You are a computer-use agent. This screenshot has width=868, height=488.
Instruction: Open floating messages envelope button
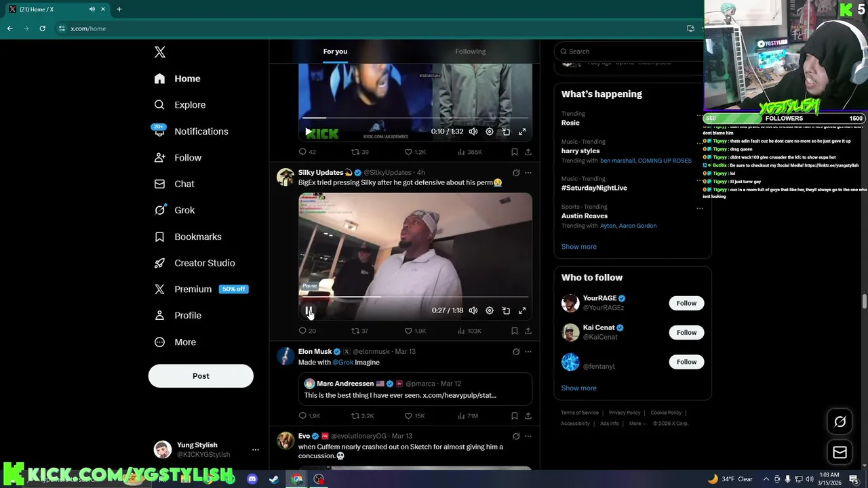[840, 452]
